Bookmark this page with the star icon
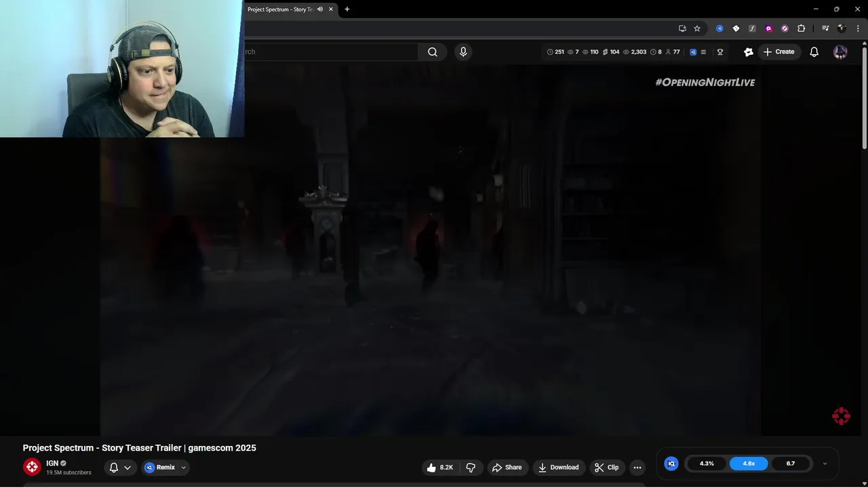 [697, 28]
